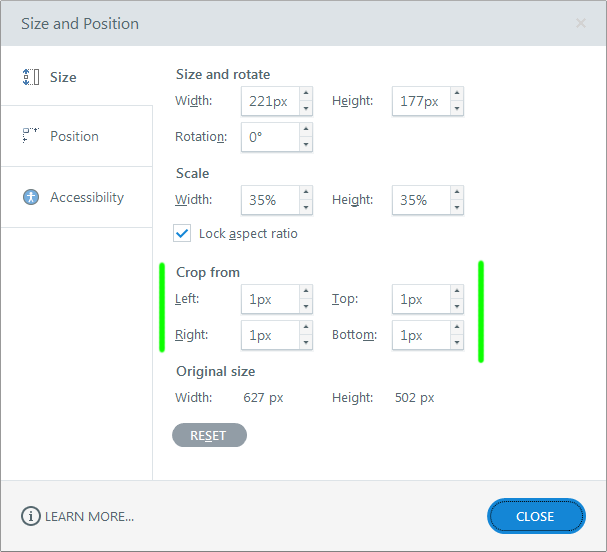Click the Accessibility figure icon
Screen dimensions: 607x552
coord(30,197)
